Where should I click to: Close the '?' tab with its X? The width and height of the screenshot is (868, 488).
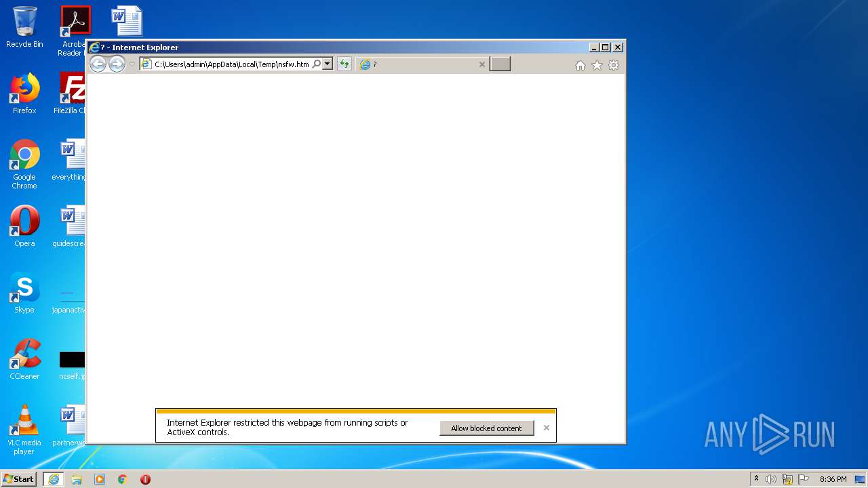coord(482,64)
